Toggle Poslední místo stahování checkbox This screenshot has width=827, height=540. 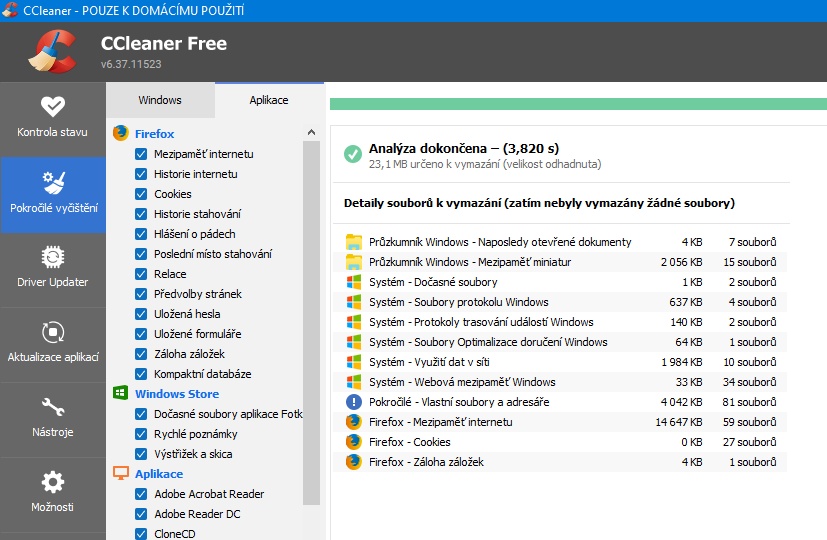coord(141,254)
